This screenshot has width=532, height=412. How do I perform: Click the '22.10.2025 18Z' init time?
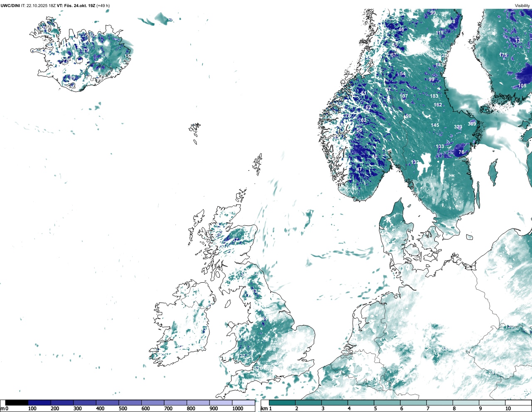pyautogui.click(x=41, y=6)
